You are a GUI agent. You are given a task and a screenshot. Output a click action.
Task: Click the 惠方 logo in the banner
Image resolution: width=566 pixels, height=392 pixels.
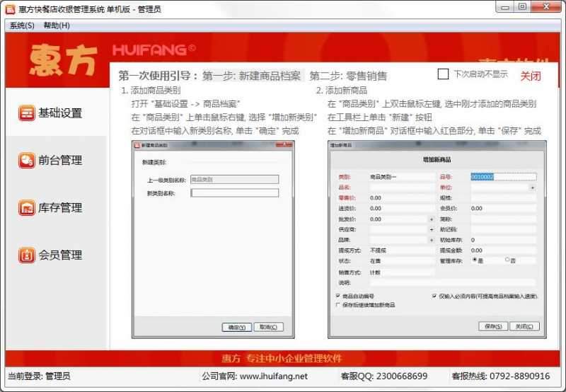[x=64, y=60]
